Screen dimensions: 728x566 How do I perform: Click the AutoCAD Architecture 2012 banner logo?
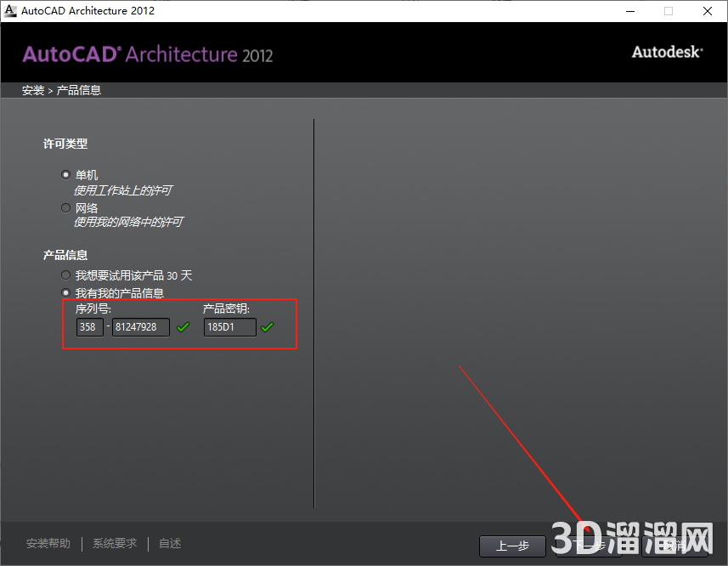click(x=148, y=54)
